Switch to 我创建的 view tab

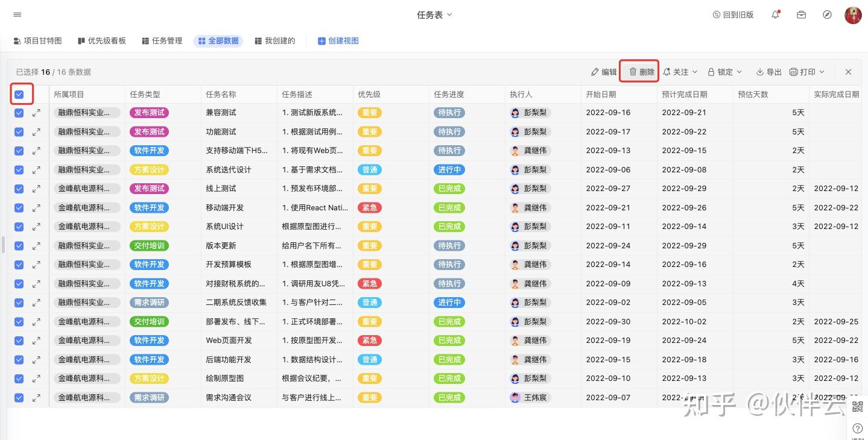click(275, 41)
